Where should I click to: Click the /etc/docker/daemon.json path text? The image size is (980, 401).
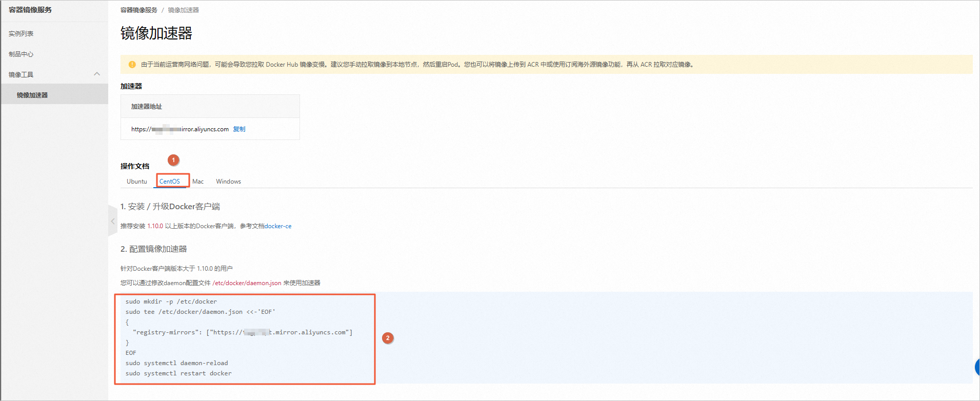pyautogui.click(x=247, y=283)
